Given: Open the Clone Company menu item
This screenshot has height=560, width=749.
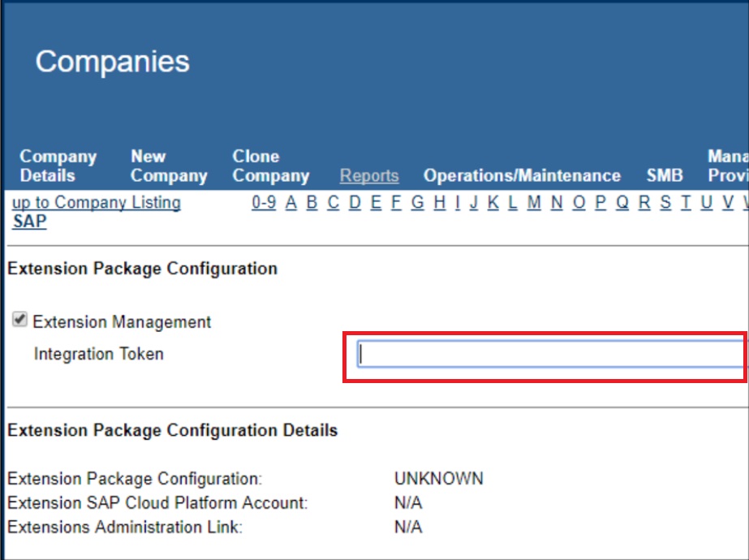Looking at the screenshot, I should pos(270,166).
